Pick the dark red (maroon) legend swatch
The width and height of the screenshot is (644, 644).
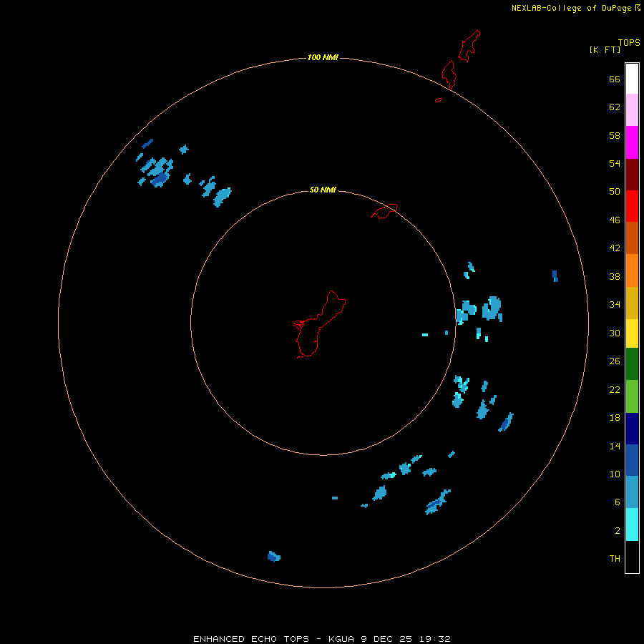(632, 174)
